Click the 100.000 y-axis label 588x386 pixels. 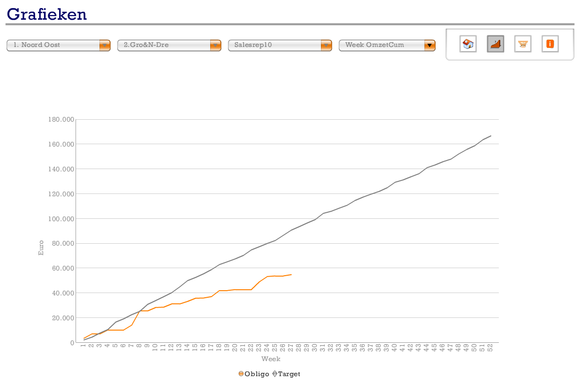[61, 219]
